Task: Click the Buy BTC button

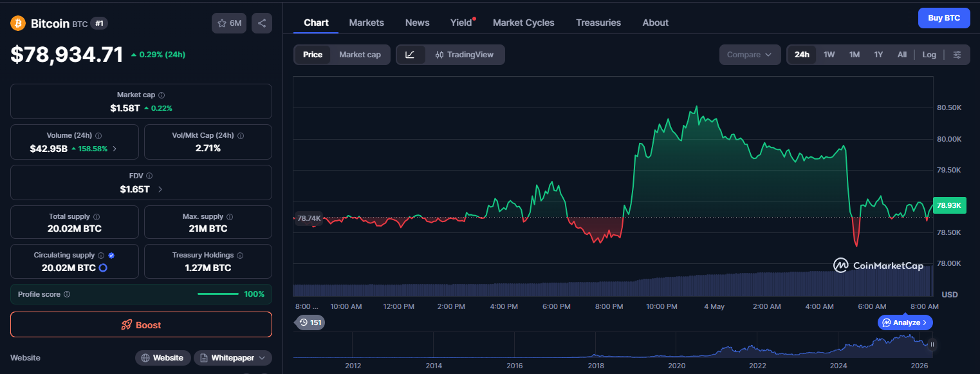Action: 944,18
